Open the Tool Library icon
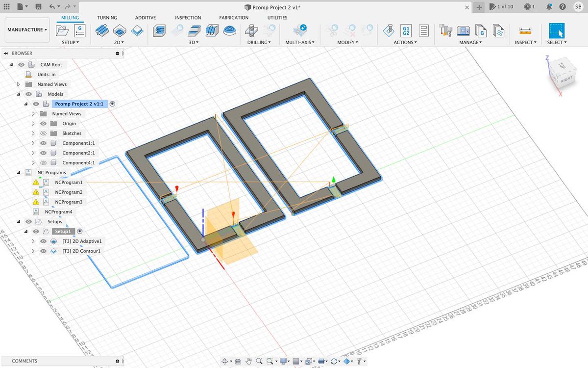 [x=445, y=30]
